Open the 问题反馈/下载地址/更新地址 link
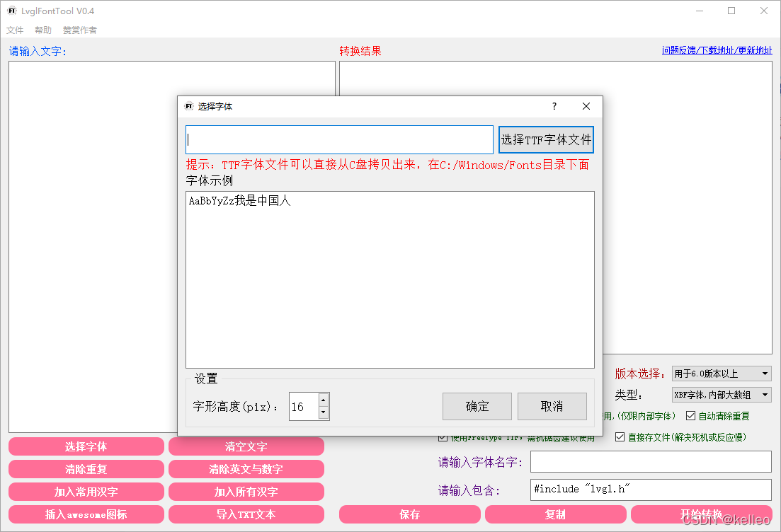 [x=717, y=50]
